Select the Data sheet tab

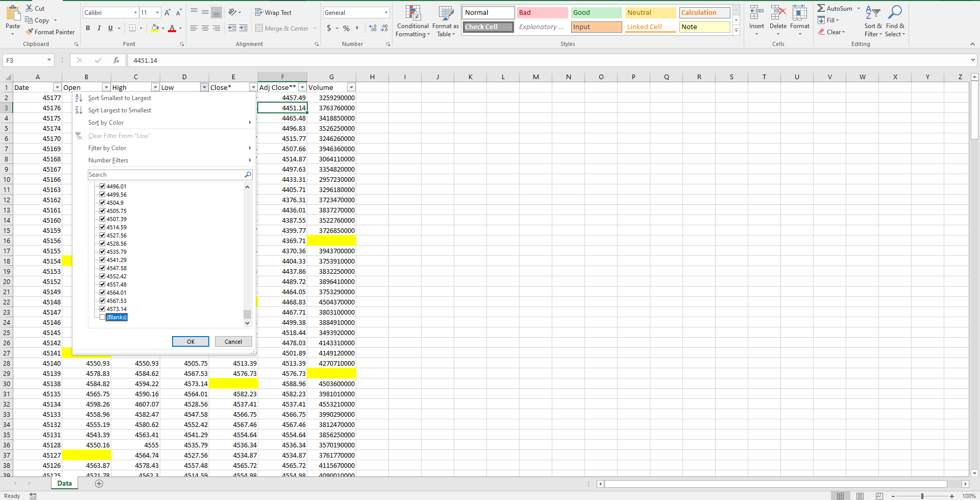(64, 483)
